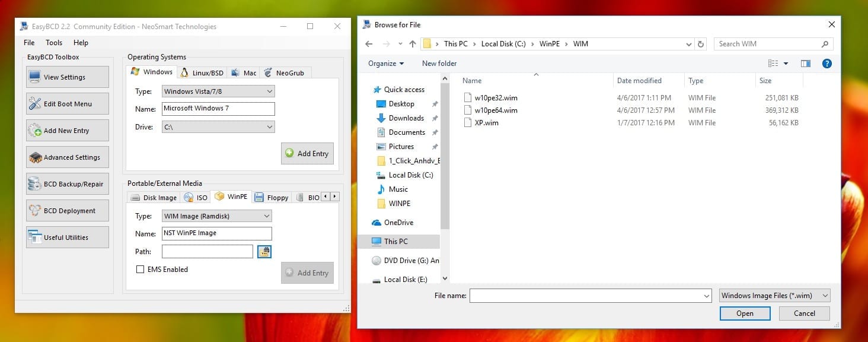This screenshot has height=342, width=868.
Task: Open the Organize dropdown menu
Action: click(x=386, y=64)
